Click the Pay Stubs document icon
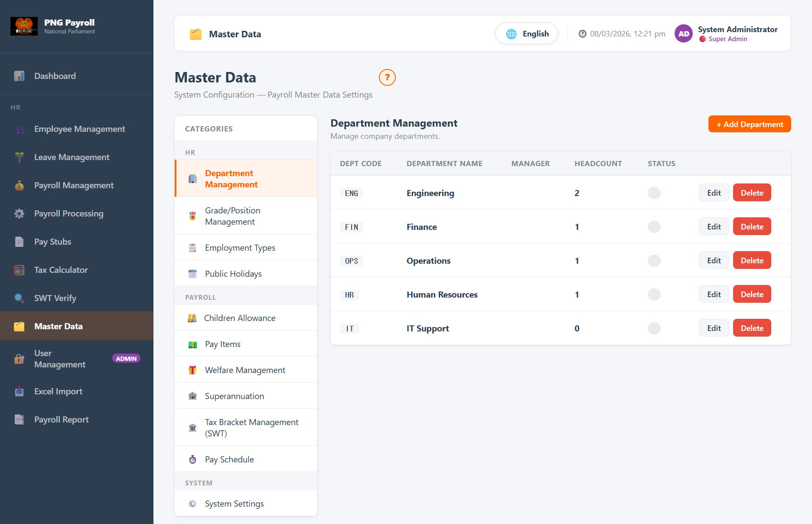812x524 pixels. [19, 242]
